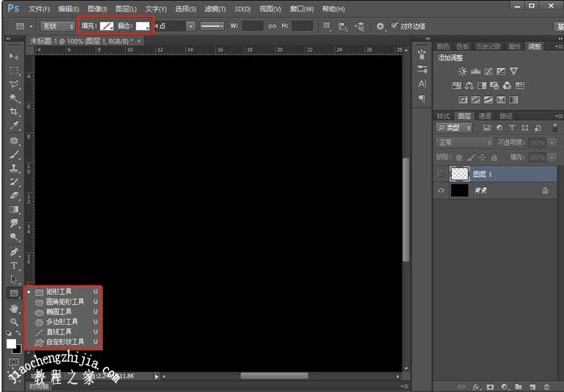Select the Hand tool
This screenshot has height=392, width=564.
(x=14, y=308)
